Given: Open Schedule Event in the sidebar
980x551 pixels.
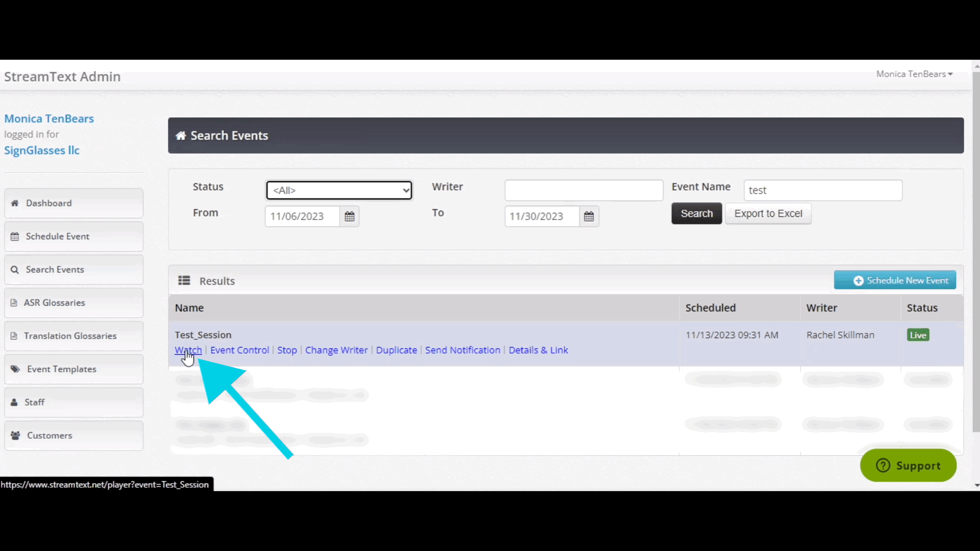Looking at the screenshot, I should point(73,236).
